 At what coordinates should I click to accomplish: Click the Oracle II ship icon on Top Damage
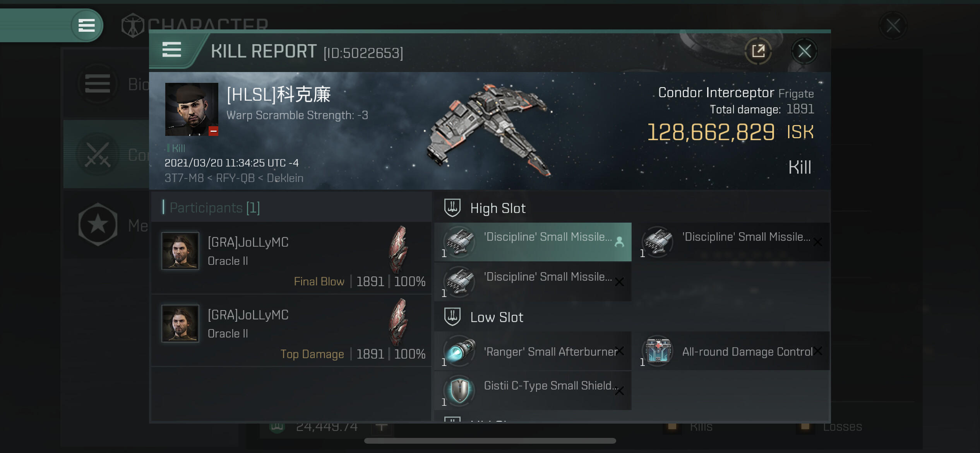click(x=399, y=322)
